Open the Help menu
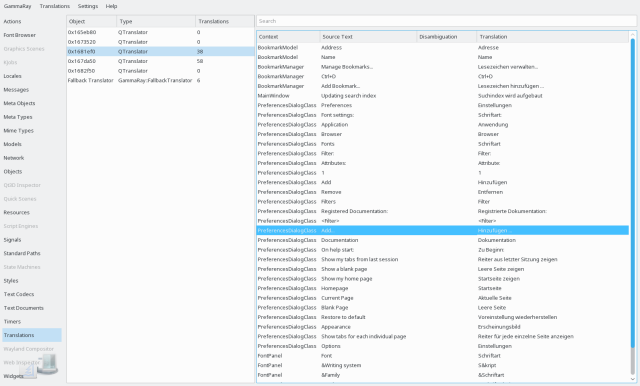The width and height of the screenshot is (640, 386). (111, 6)
